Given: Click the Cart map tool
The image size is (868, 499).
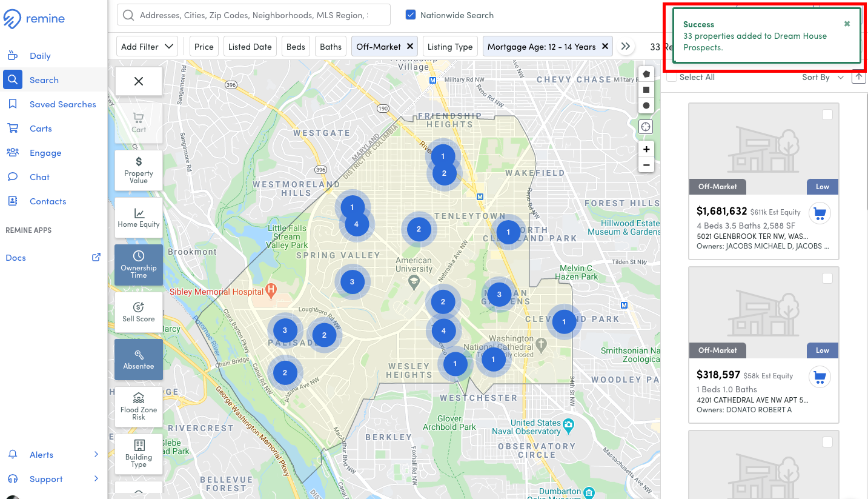Looking at the screenshot, I should tap(139, 122).
